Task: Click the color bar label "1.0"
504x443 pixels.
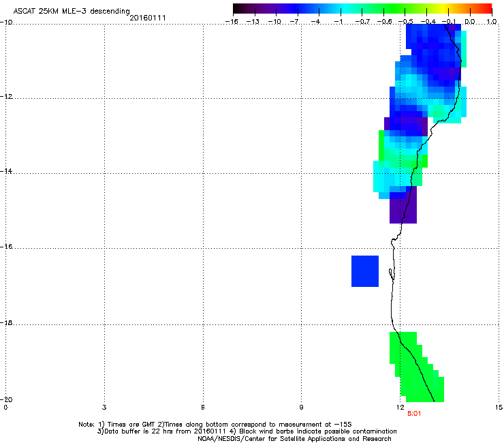Action: tap(492, 22)
